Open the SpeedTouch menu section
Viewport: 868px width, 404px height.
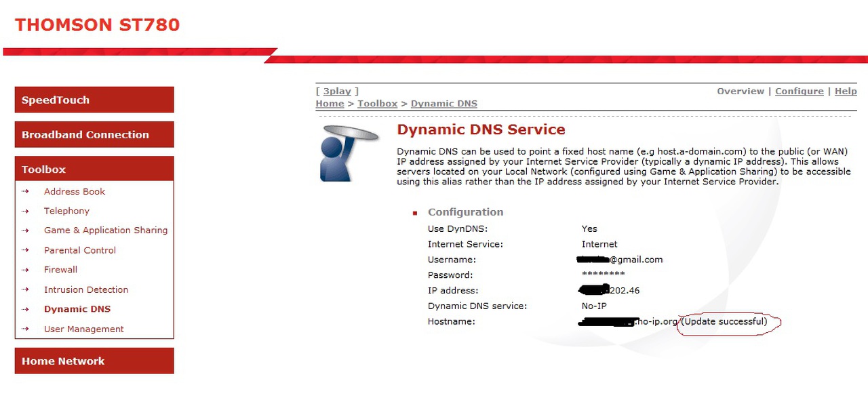click(94, 100)
